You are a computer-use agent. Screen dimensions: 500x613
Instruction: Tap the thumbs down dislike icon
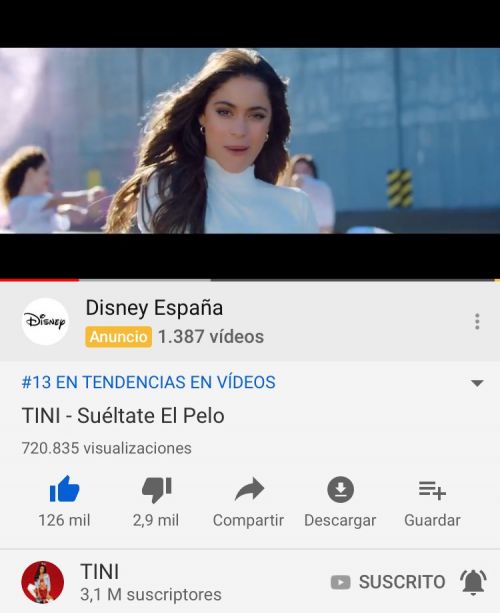point(156,489)
